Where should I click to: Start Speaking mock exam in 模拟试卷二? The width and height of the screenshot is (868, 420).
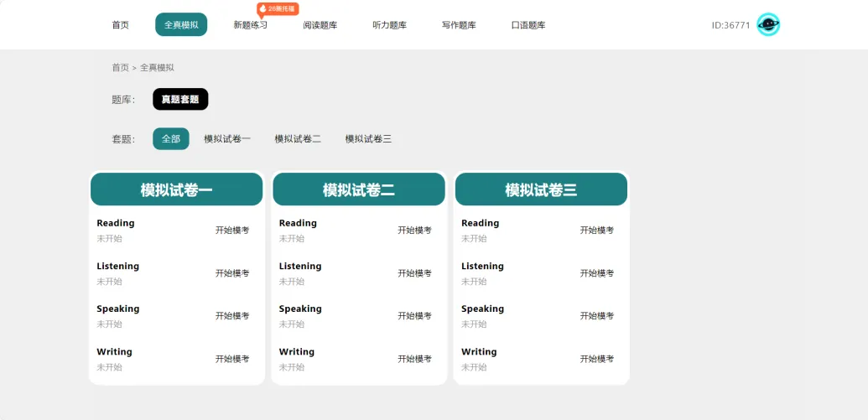pyautogui.click(x=414, y=315)
